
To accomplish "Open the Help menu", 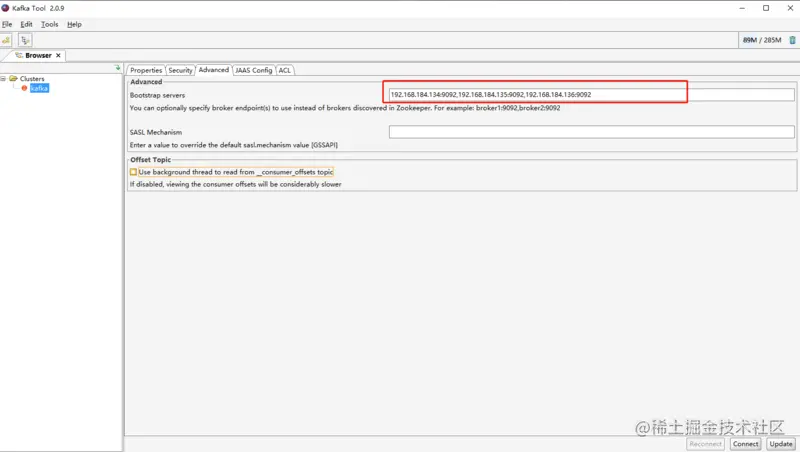I will 74,24.
